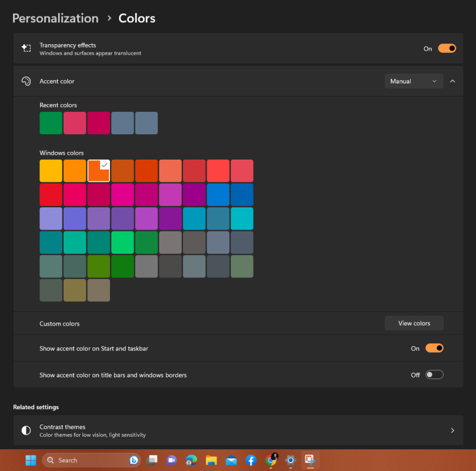Click the Bing icon in search box
Image resolution: width=476 pixels, height=471 pixels.
(134, 460)
